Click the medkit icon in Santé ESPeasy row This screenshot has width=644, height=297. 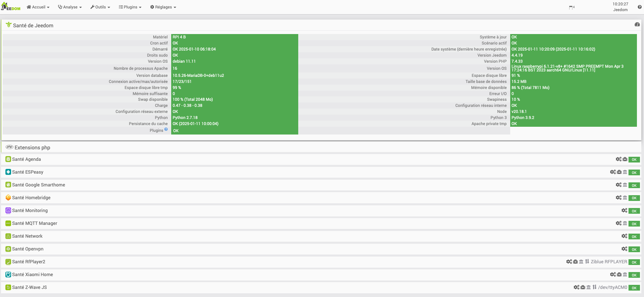pos(619,172)
